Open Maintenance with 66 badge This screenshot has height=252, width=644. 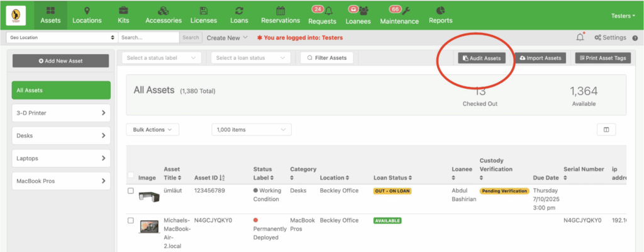click(x=399, y=15)
